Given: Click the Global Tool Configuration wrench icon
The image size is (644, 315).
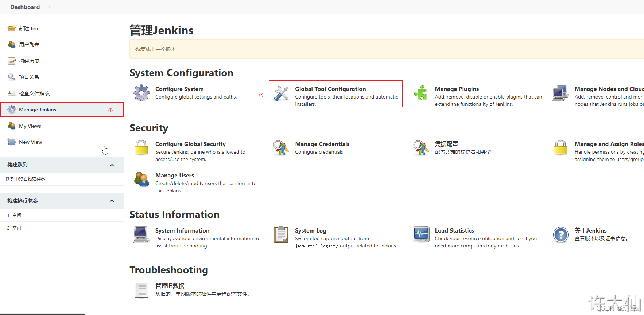Looking at the screenshot, I should [x=281, y=93].
